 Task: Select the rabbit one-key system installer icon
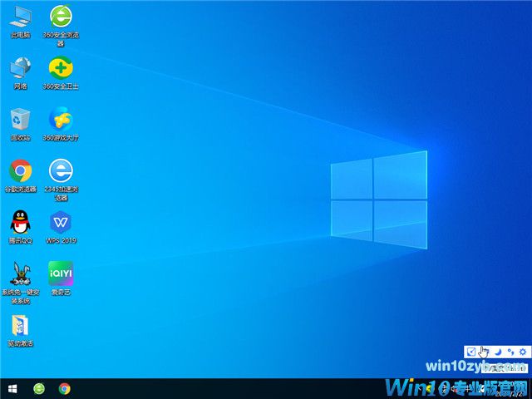click(x=20, y=283)
